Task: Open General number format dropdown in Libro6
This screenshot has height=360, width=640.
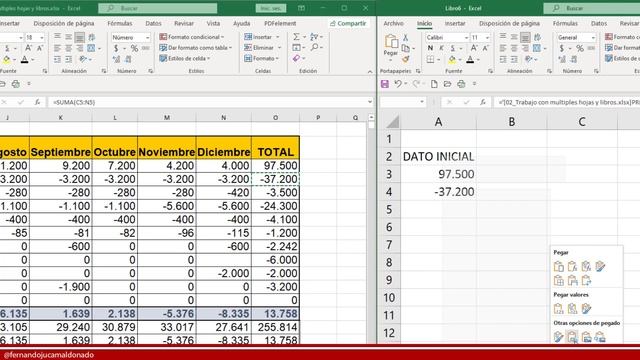Action: 593,38
